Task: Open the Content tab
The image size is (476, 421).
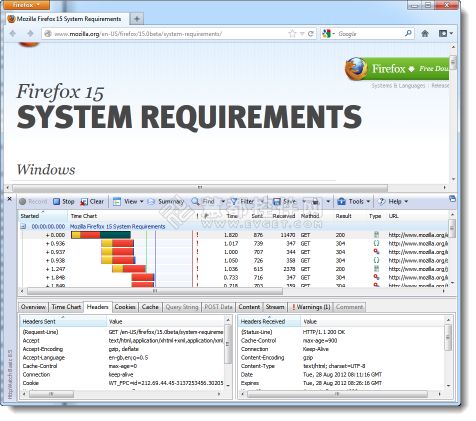Action: pyautogui.click(x=249, y=307)
